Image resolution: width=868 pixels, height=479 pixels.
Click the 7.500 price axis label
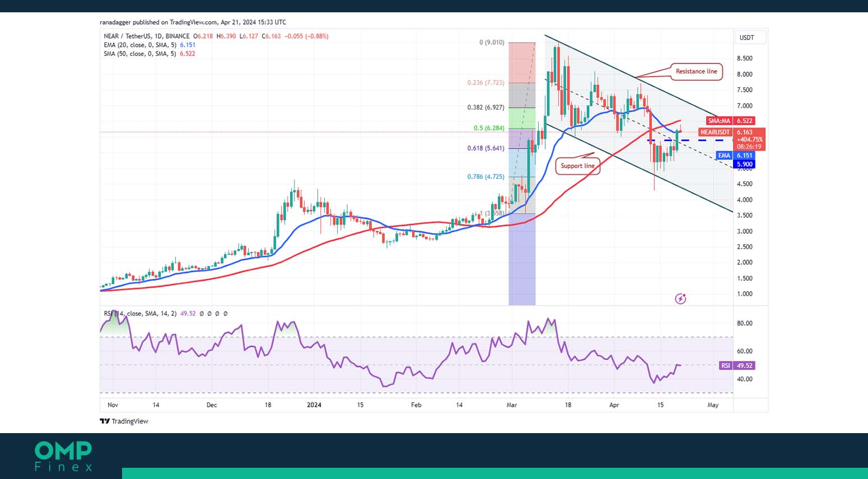745,90
